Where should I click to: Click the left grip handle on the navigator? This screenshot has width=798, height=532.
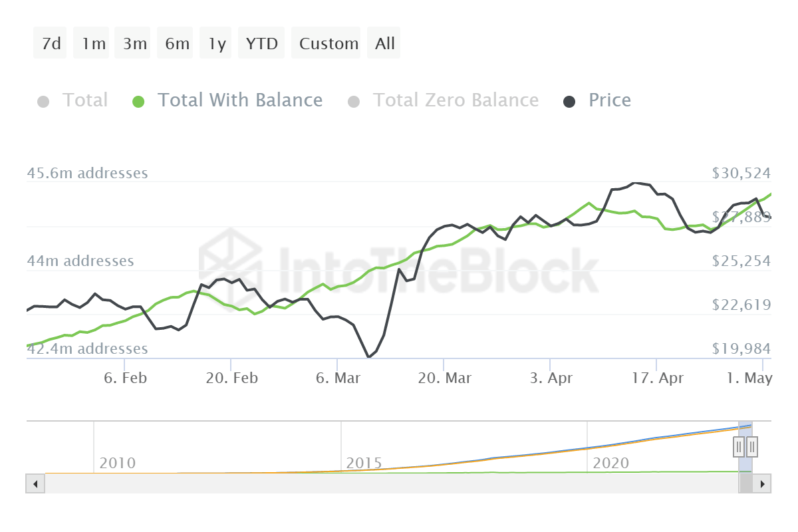[739, 446]
